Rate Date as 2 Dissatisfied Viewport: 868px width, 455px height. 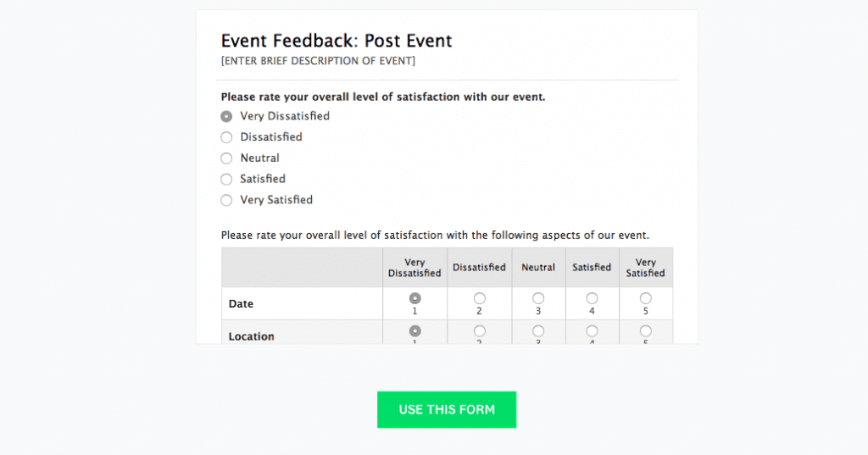[x=480, y=298]
